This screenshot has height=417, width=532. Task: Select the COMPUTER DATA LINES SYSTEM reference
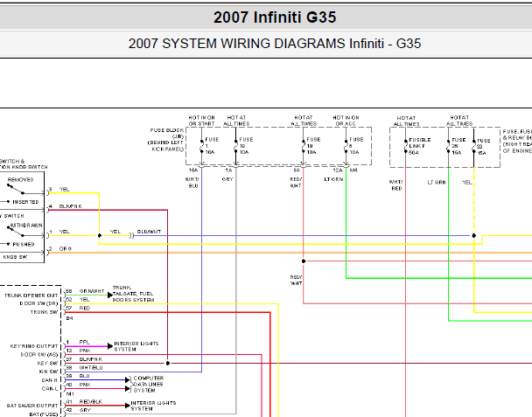click(148, 384)
